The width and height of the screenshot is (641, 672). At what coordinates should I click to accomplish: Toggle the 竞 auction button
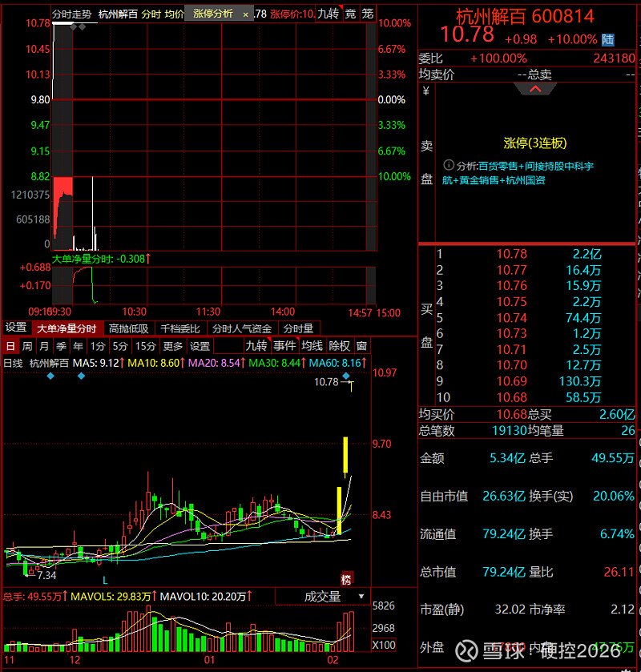[350, 14]
